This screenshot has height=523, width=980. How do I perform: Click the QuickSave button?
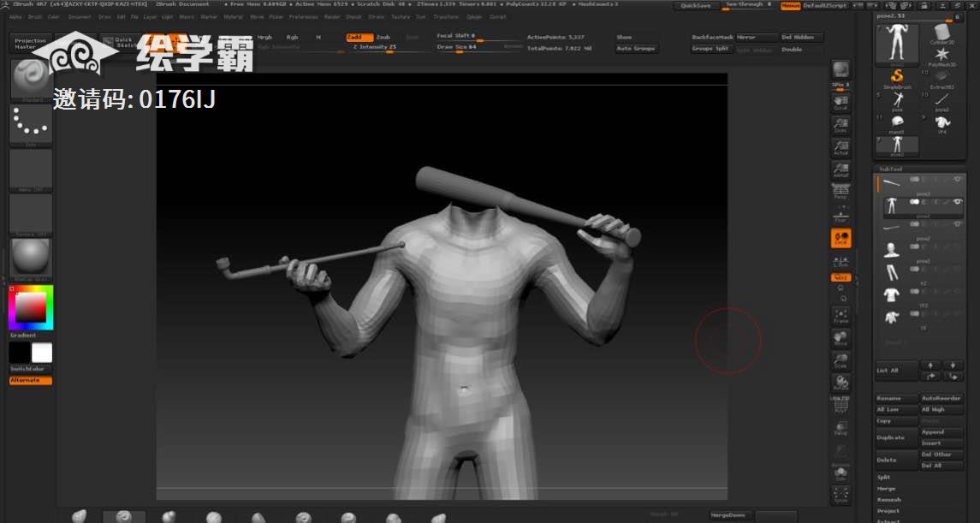[696, 6]
